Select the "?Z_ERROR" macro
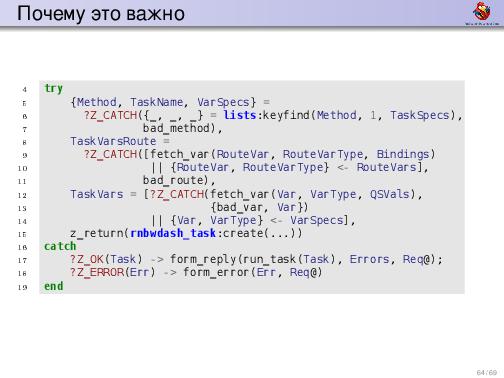504x378 pixels. click(x=97, y=273)
